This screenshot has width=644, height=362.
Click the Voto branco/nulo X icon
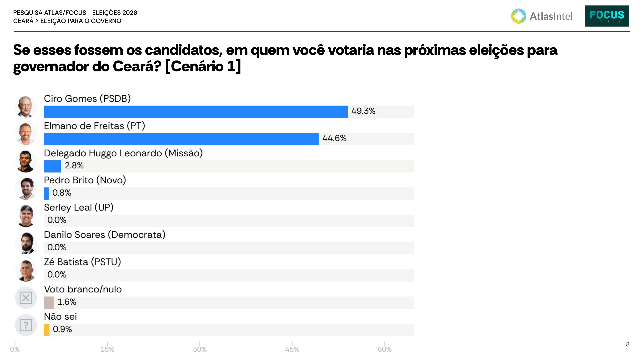26,298
